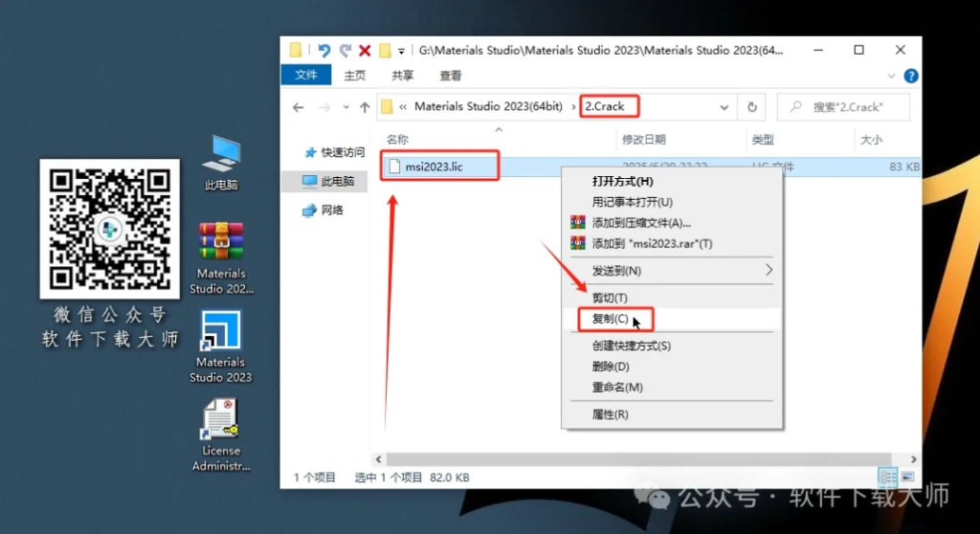Click the WinRAR icon beside 添加到压缩文件(A)...

click(x=578, y=223)
